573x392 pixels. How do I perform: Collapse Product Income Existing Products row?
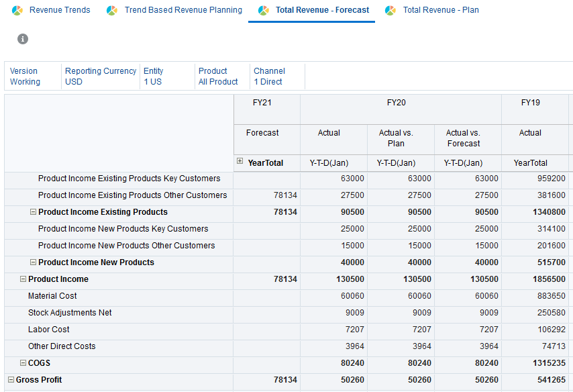(34, 212)
